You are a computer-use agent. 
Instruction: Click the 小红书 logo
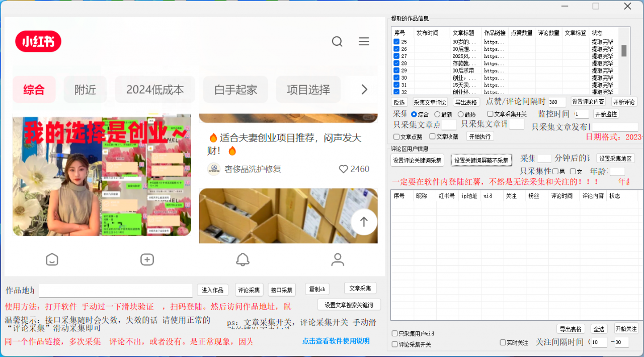pyautogui.click(x=38, y=41)
